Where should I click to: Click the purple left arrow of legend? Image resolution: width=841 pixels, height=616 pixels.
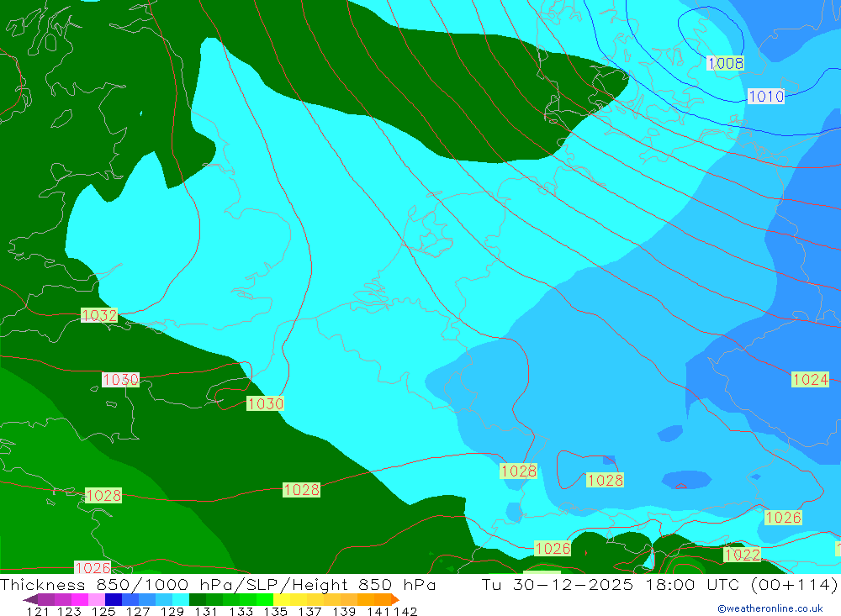click(30, 599)
